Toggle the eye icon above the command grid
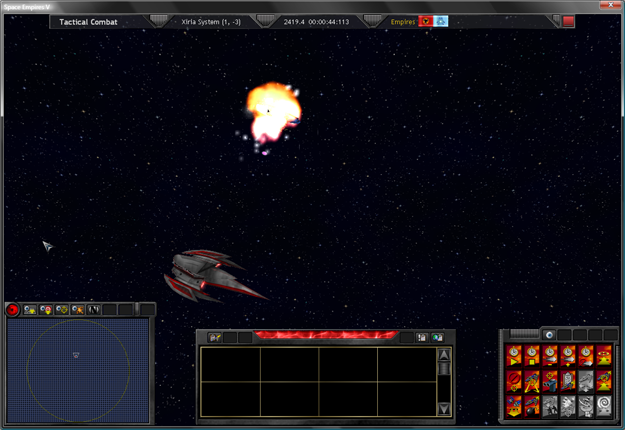The height and width of the screenshot is (430, 625). (549, 335)
